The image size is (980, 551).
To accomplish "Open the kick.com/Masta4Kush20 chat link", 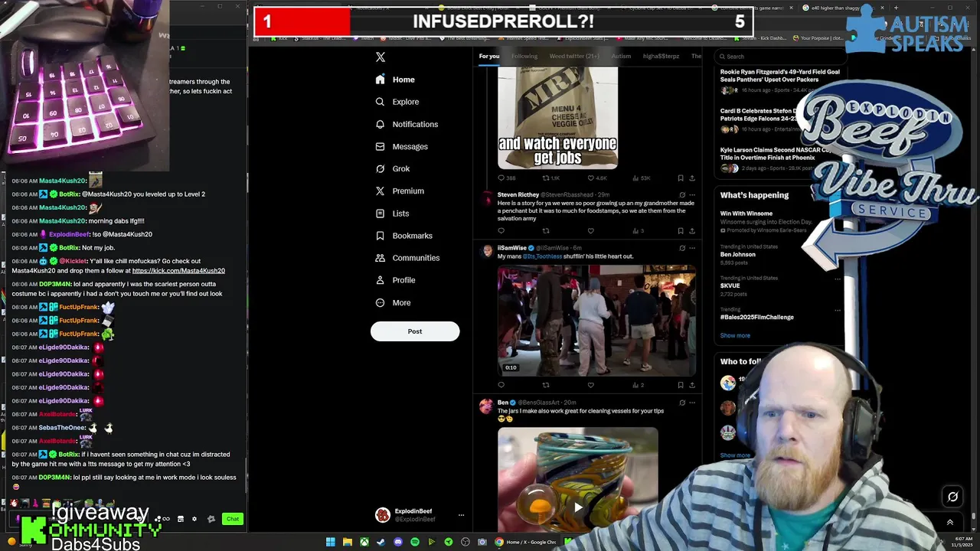I will (x=178, y=271).
